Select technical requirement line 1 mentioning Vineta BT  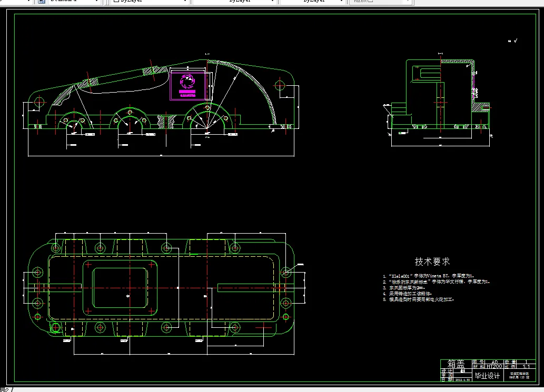click(x=429, y=276)
